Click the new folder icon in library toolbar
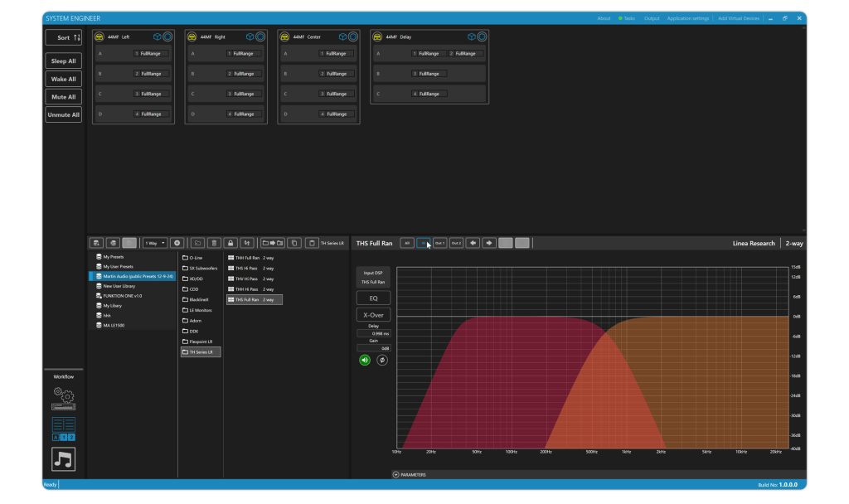The image size is (849, 504). tap(197, 243)
